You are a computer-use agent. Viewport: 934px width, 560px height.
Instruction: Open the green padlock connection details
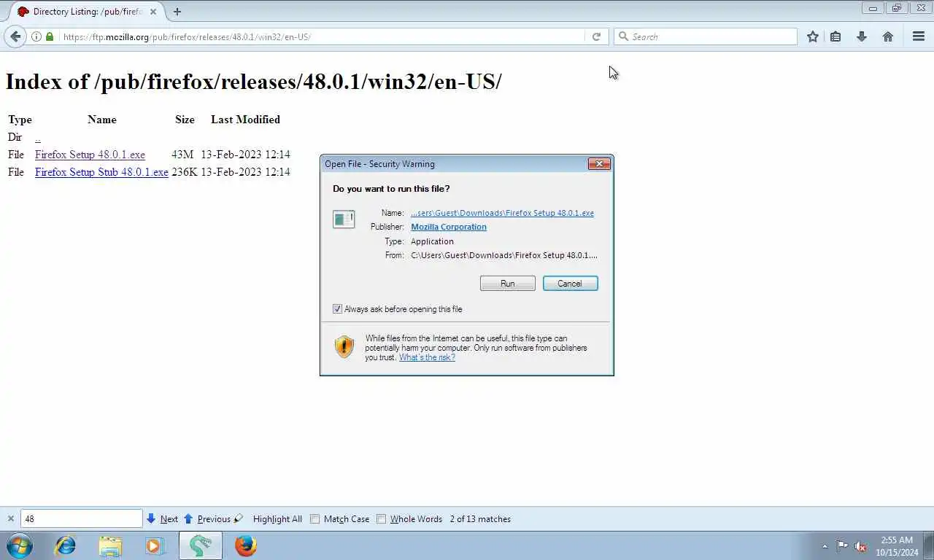[x=50, y=36]
